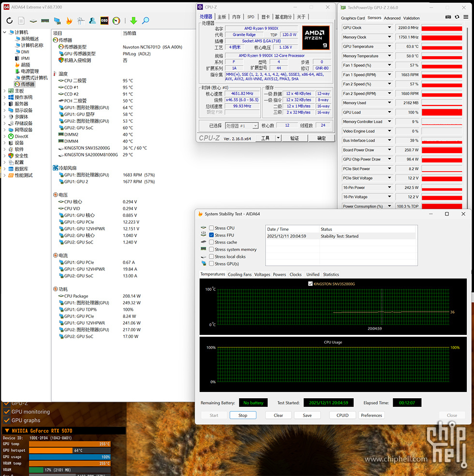Open the GPU Temperature sensor dropdown
Viewport: 474px width, 476px height.
389,47
